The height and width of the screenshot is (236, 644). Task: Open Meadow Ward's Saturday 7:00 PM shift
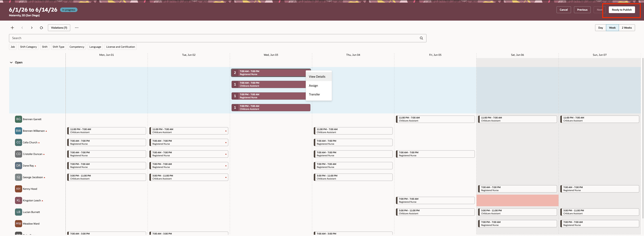coord(517,223)
